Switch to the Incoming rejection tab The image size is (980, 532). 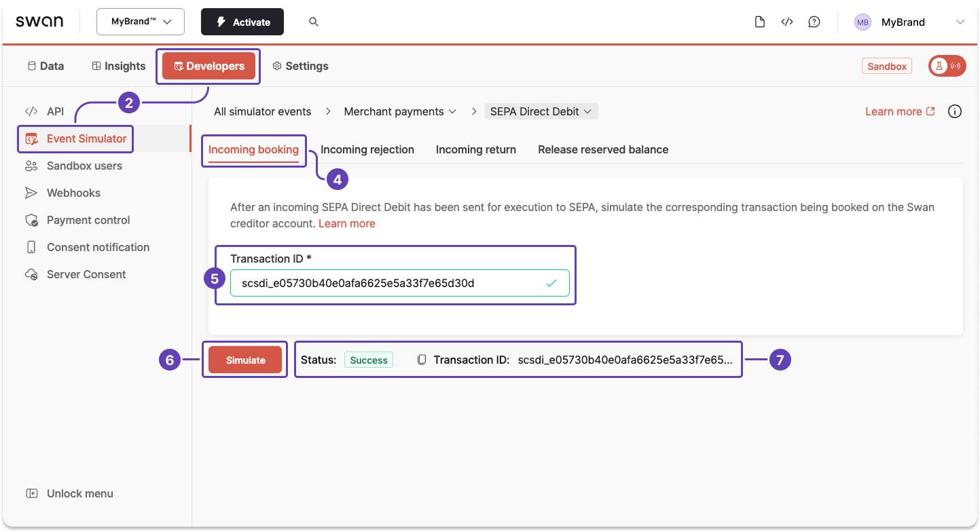pos(367,149)
